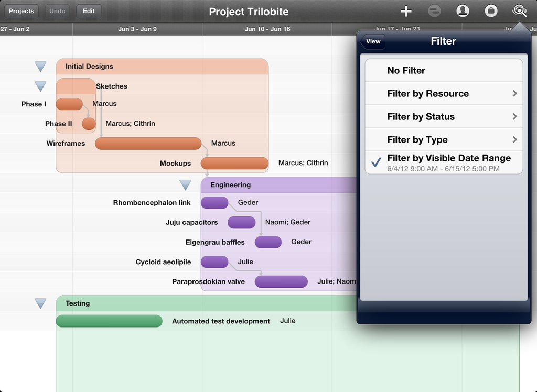Open the project briefcase icon
The height and width of the screenshot is (392, 537).
tap(491, 11)
